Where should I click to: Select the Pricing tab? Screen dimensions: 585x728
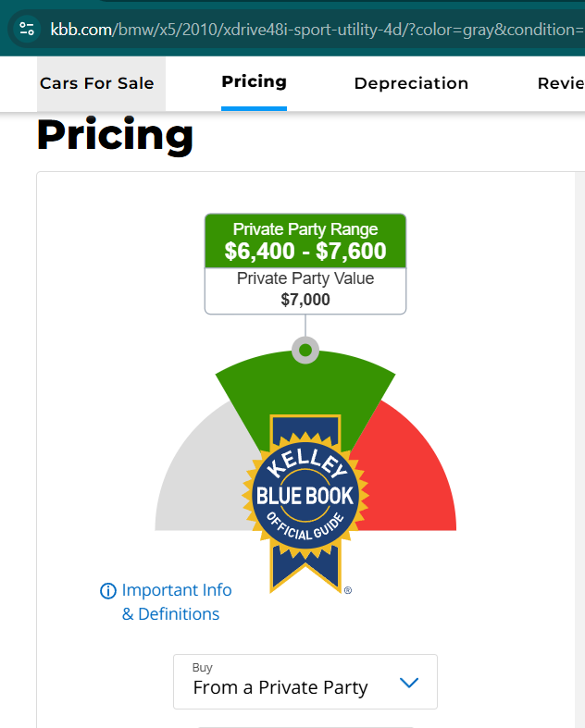click(x=254, y=81)
